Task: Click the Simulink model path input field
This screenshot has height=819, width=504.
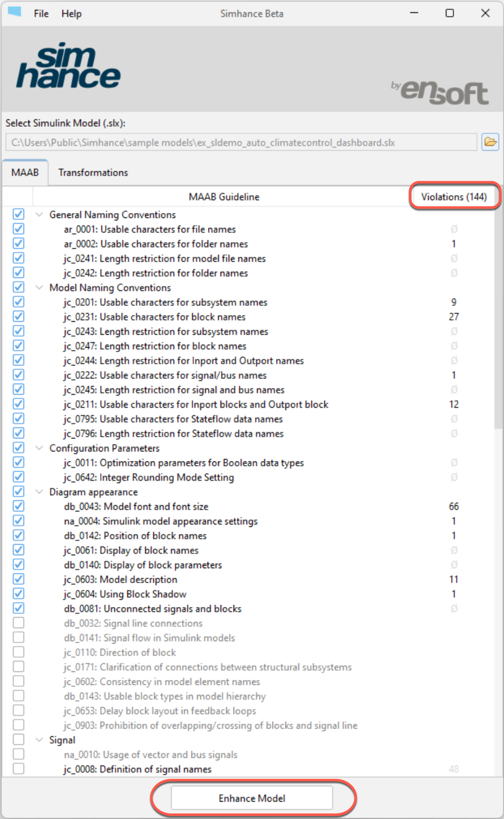Action: [241, 142]
